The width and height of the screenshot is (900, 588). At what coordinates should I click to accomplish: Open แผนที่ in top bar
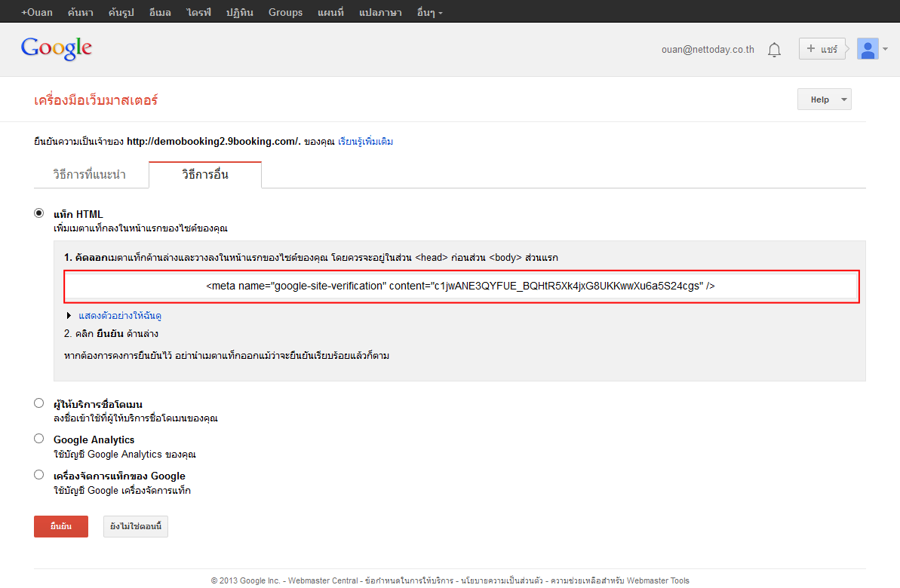pos(330,12)
